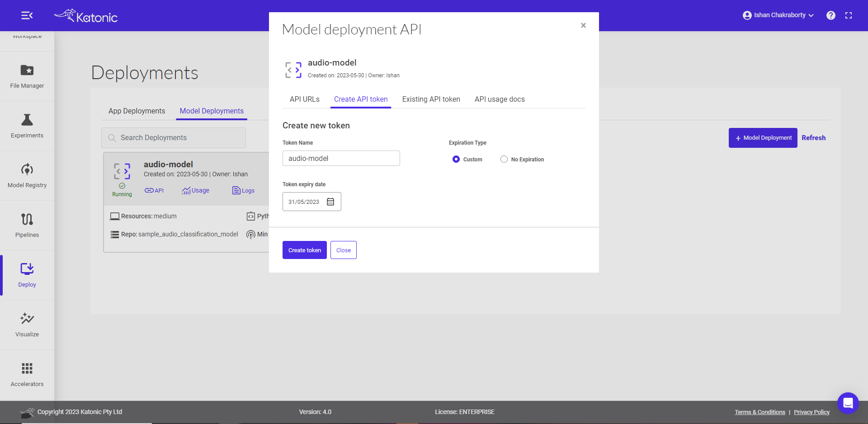Open Terms & Conditions link
This screenshot has height=424, width=868.
click(760, 412)
